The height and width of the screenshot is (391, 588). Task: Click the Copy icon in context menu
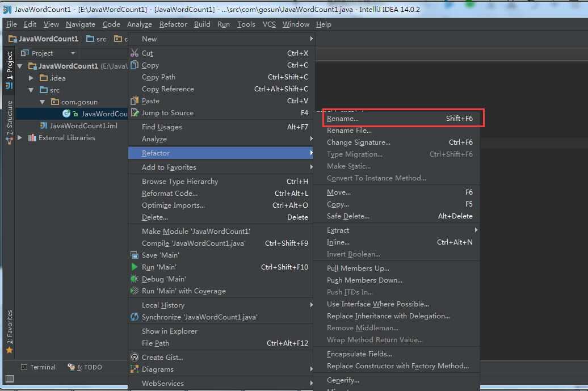(135, 65)
